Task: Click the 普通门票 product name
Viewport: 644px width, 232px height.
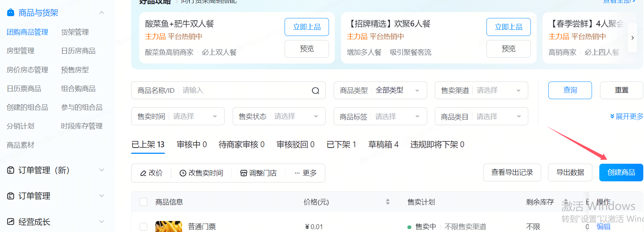Action: [x=202, y=227]
